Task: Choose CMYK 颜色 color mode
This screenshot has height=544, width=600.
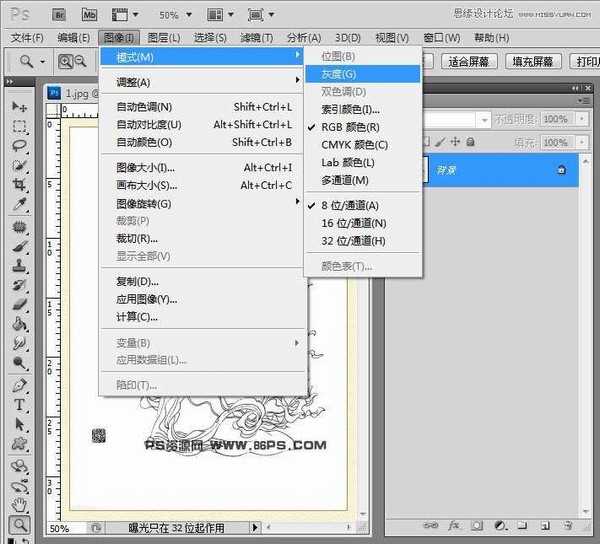Action: click(x=354, y=145)
